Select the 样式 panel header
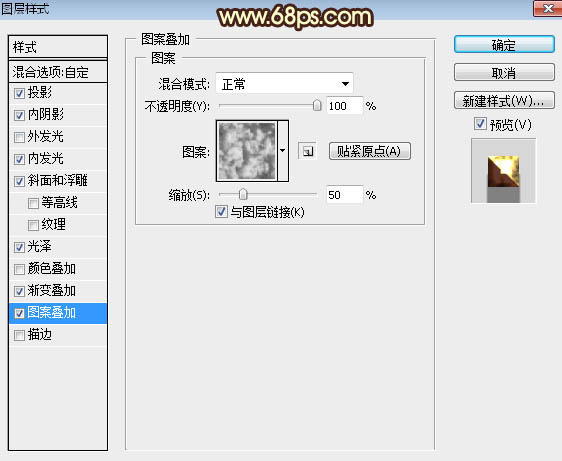This screenshot has width=562, height=461. tap(58, 47)
